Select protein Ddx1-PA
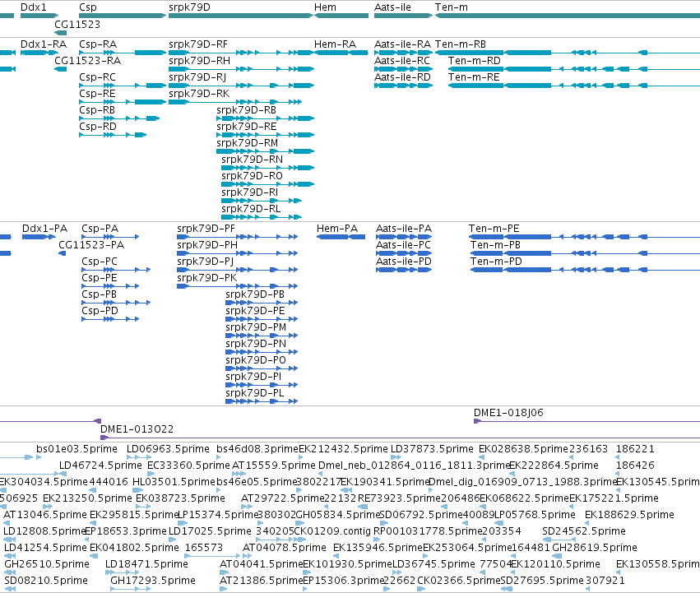 click(44, 229)
